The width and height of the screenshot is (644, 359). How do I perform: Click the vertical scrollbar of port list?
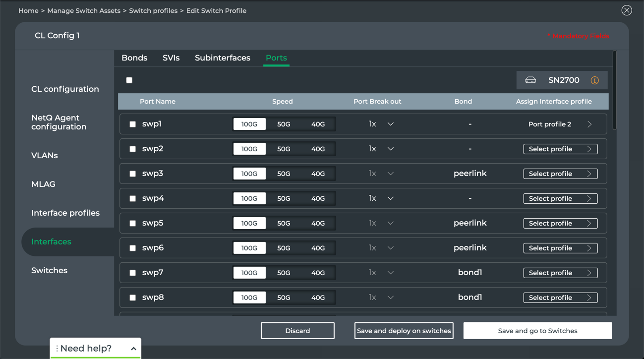[x=615, y=90]
